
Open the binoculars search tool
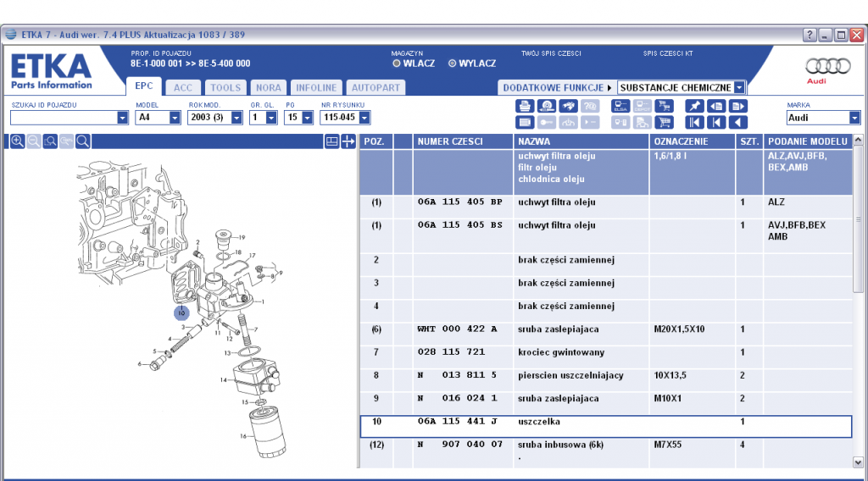coord(569,106)
